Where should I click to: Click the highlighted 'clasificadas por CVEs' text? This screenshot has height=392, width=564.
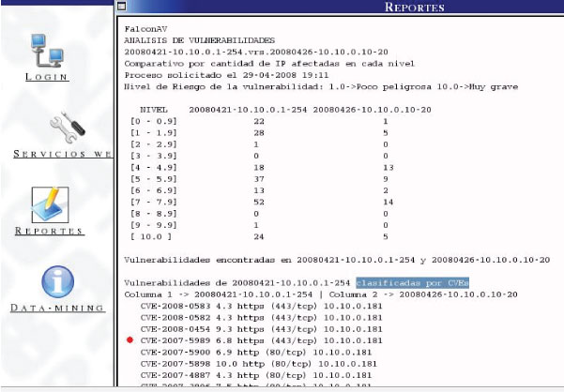tap(403, 282)
